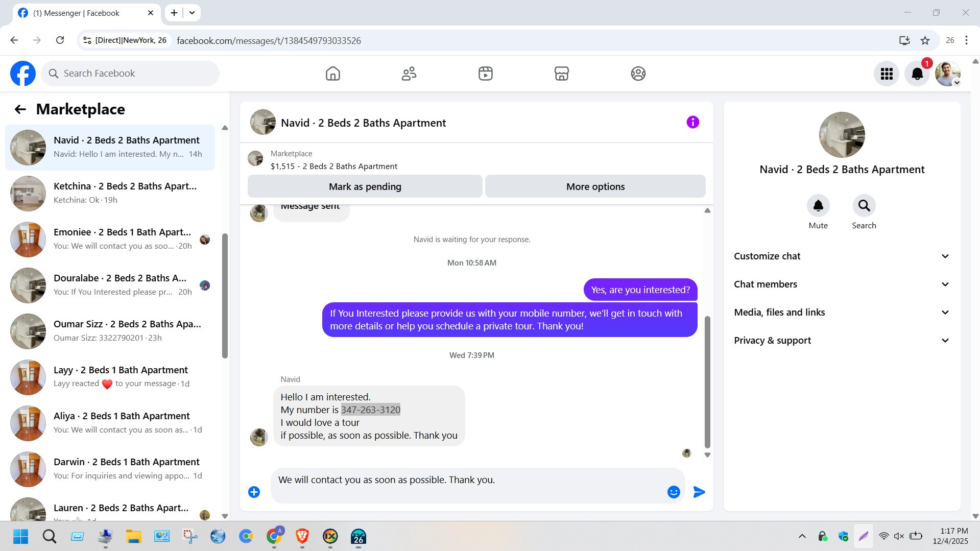Select the Messenger Facebook browser tab

click(86, 13)
